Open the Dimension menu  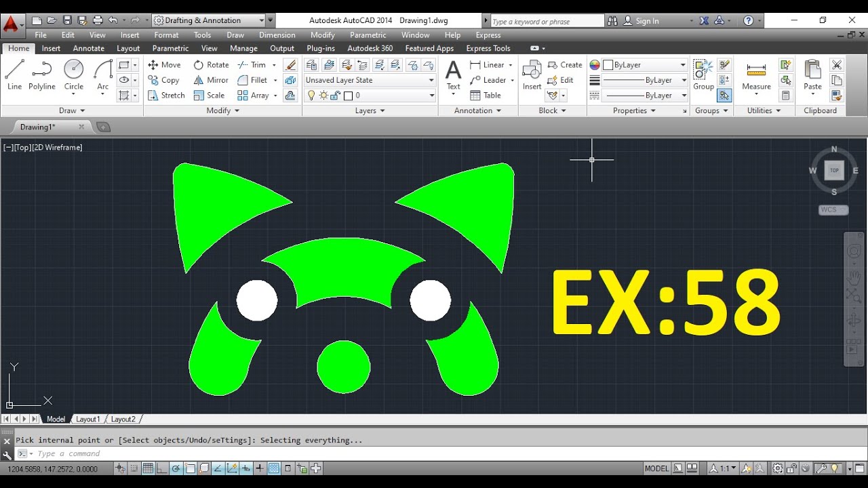[x=277, y=35]
